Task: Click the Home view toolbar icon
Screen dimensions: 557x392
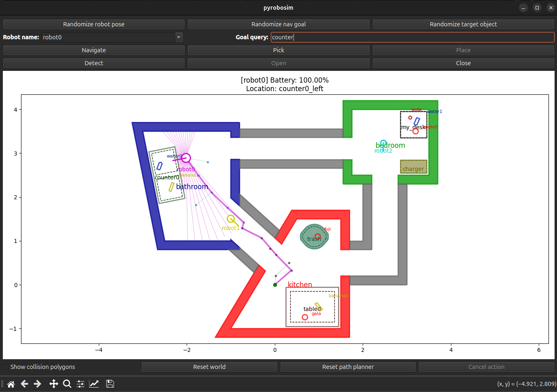Action: [11, 383]
